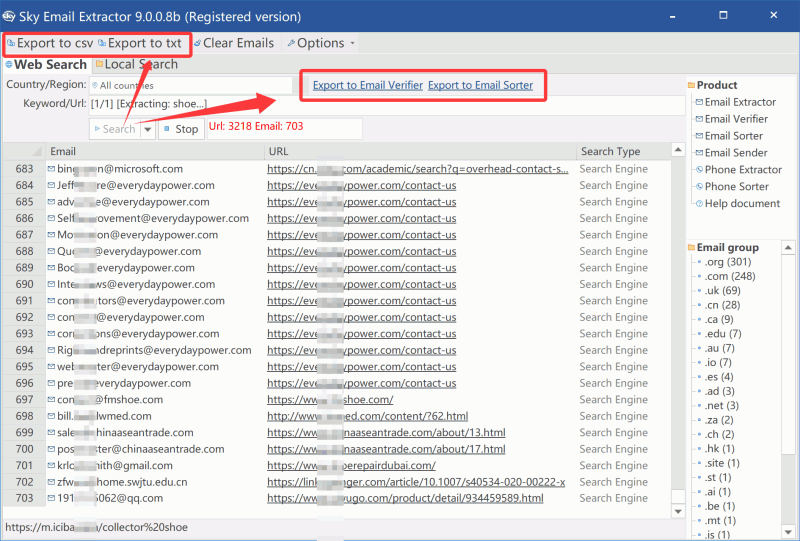This screenshot has height=541, width=800.
Task: Click the Export to txt toolbar icon
Action: click(x=139, y=43)
